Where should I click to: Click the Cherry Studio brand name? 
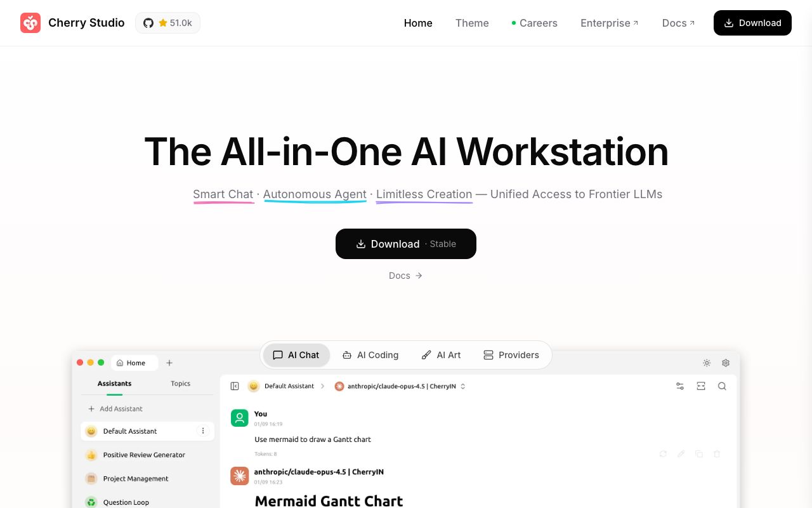pyautogui.click(x=86, y=23)
